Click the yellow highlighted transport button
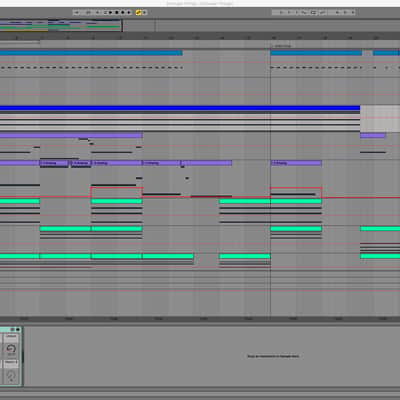The height and width of the screenshot is (400, 400). (x=139, y=13)
